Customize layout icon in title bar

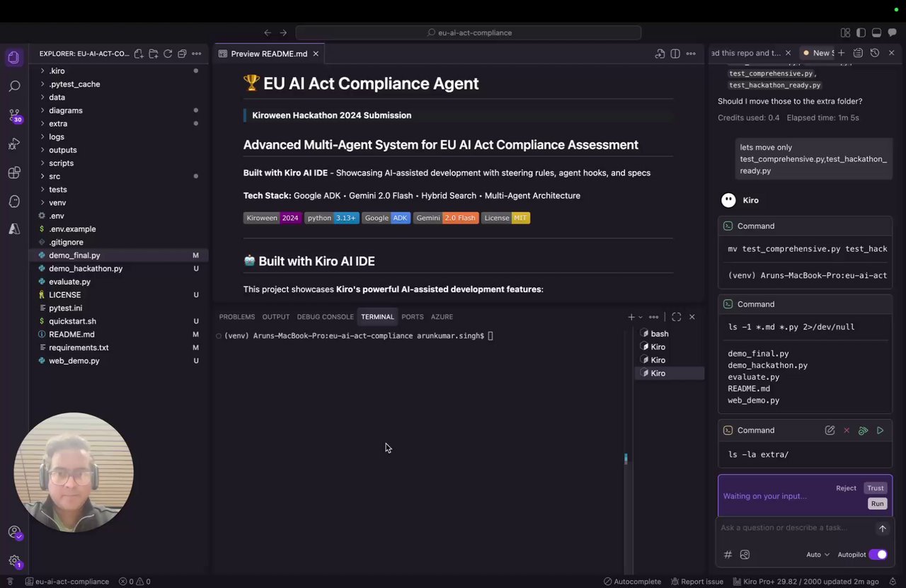[x=845, y=33]
